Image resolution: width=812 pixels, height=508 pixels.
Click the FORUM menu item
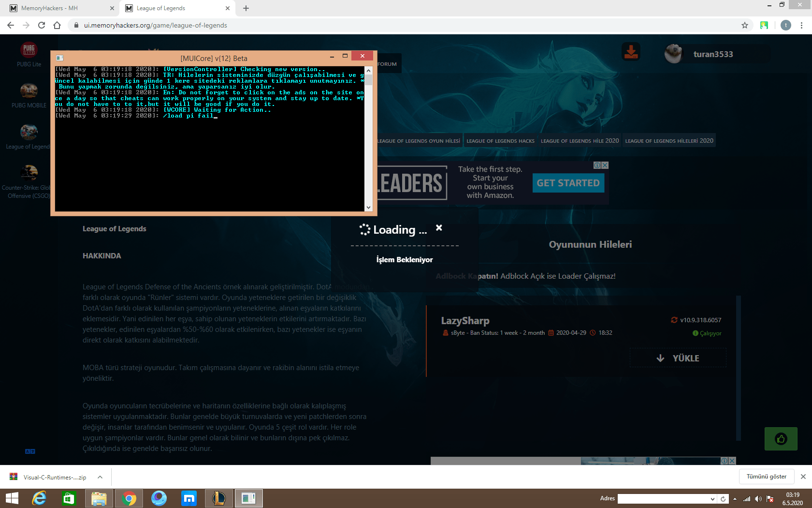[387, 64]
